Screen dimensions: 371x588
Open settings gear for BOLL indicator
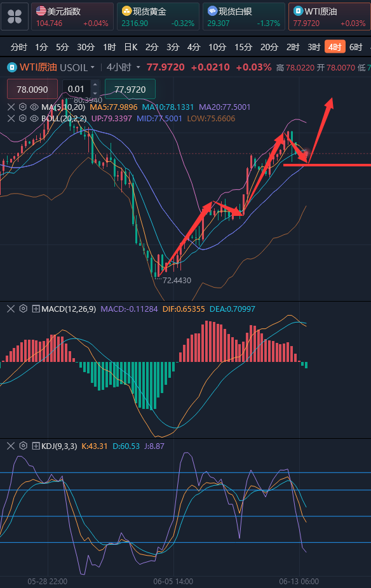[x=23, y=119]
